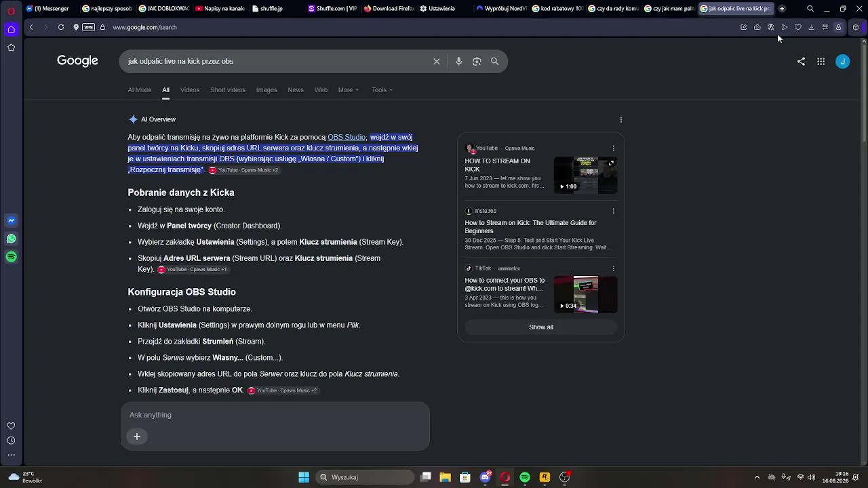Viewport: 868px width, 488px height.
Task: Click the Windows taskbar Wyszukaj search box
Action: tap(366, 477)
